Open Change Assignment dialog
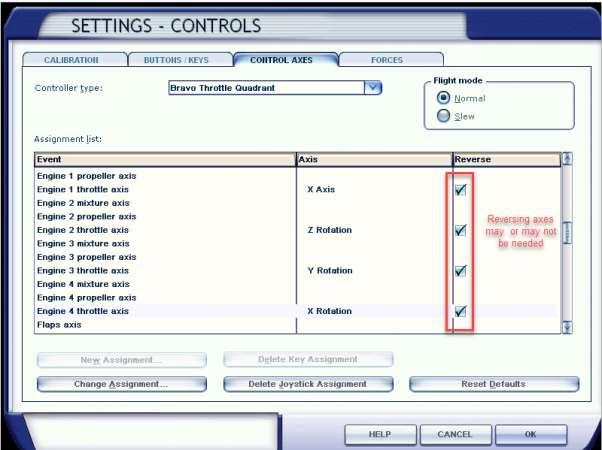The width and height of the screenshot is (602, 450). [x=122, y=384]
